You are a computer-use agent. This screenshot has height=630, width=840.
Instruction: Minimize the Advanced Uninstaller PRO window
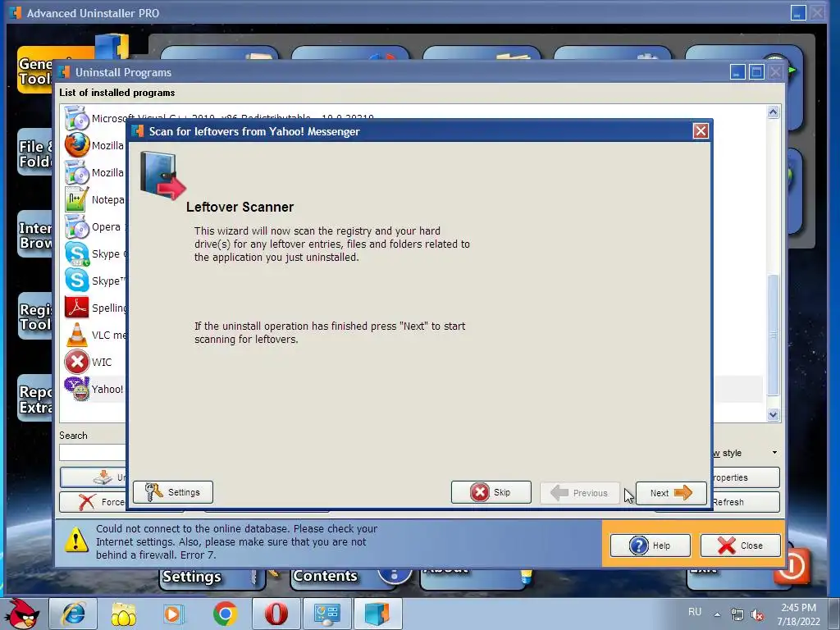(798, 13)
